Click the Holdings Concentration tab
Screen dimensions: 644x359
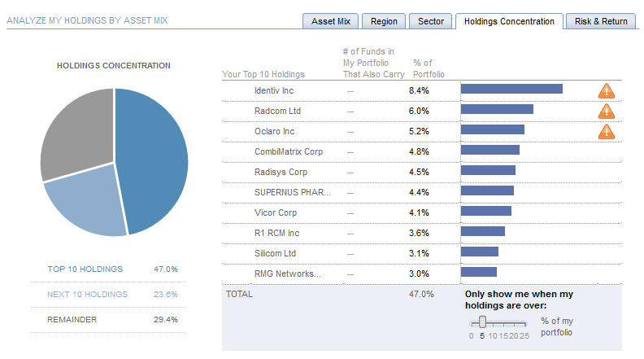(509, 21)
